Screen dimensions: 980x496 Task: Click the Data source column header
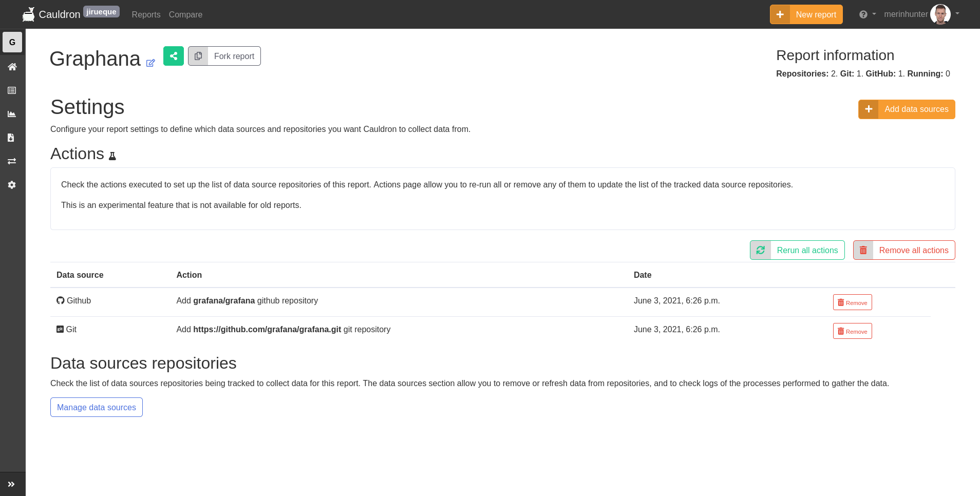[80, 275]
